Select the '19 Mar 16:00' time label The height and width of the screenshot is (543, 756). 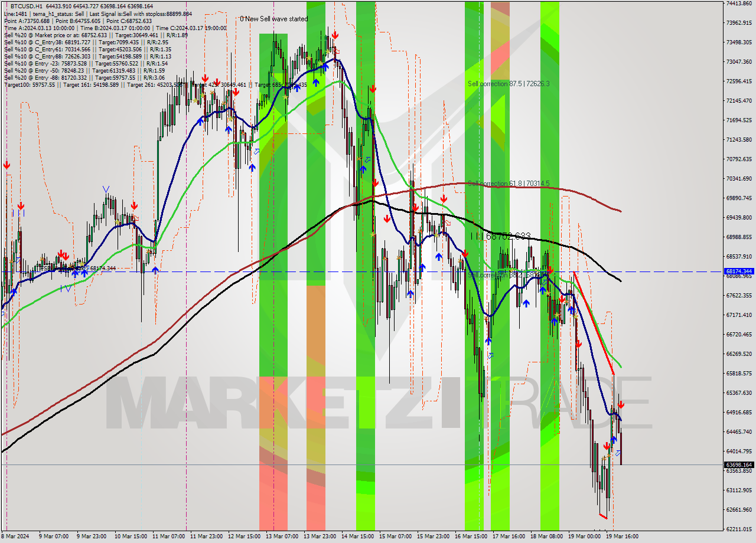[x=623, y=537]
